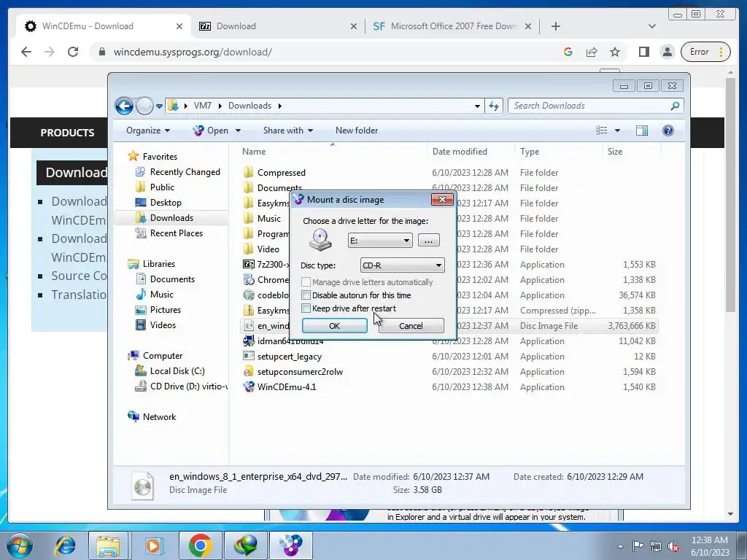Bookmark this page with the star icon
Image resolution: width=747 pixels, height=560 pixels.
coord(615,52)
